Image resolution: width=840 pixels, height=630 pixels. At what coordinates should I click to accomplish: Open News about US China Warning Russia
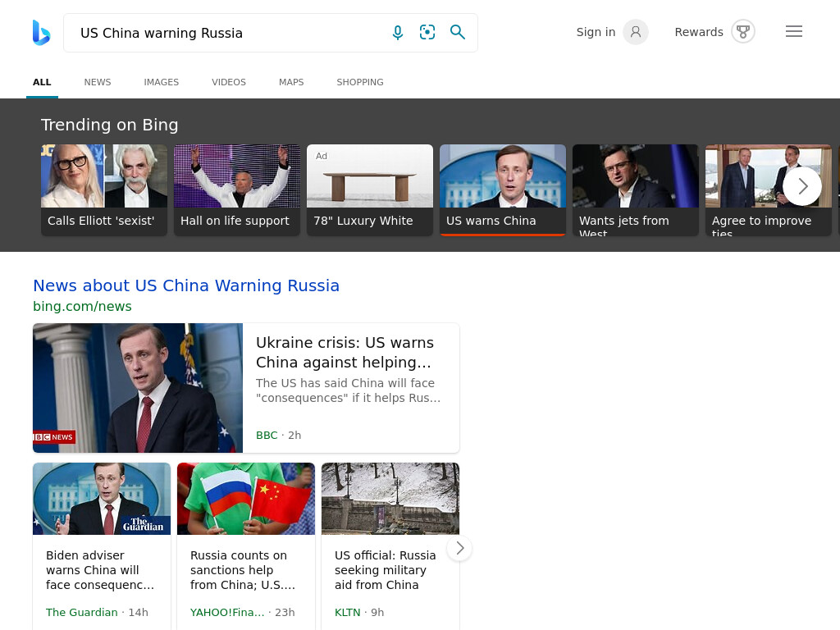point(186,285)
